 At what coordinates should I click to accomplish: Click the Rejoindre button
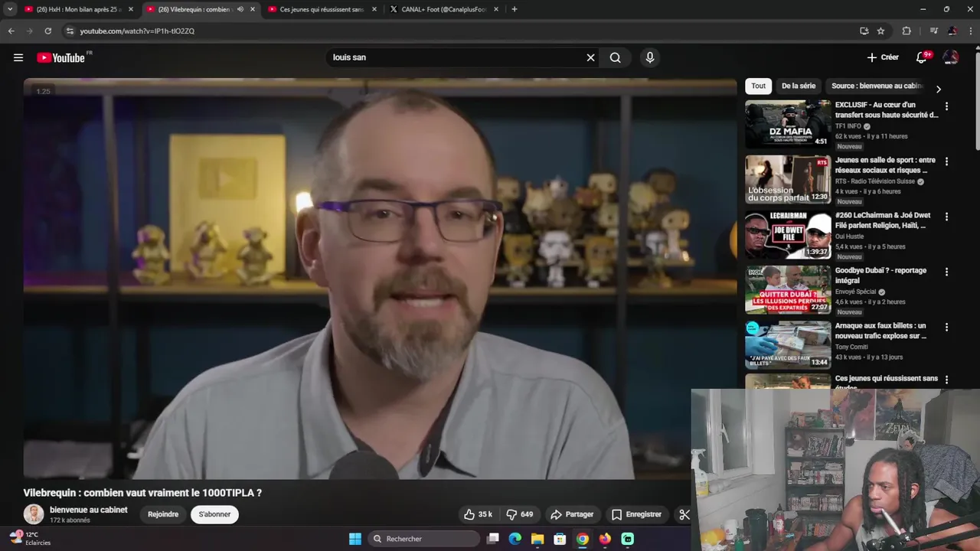click(x=163, y=514)
